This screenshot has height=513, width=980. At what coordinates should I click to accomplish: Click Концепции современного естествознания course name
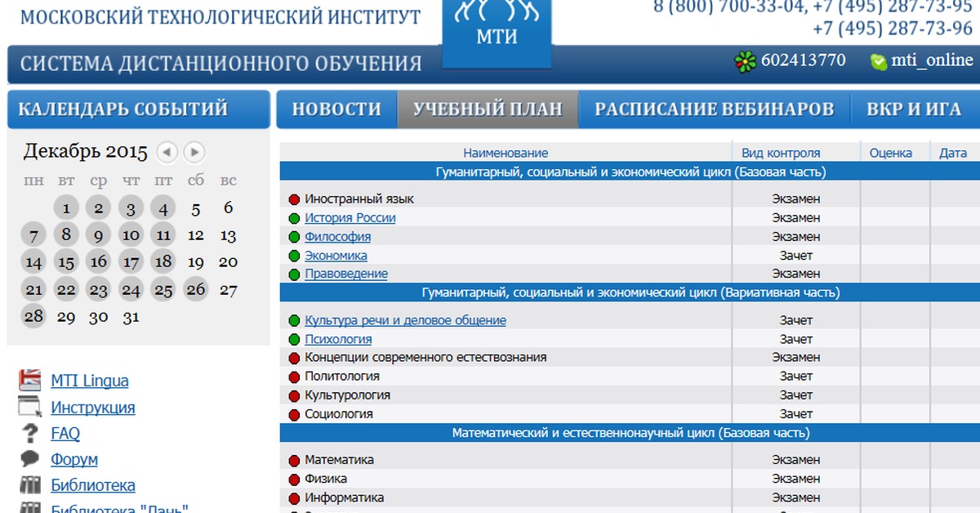(425, 357)
